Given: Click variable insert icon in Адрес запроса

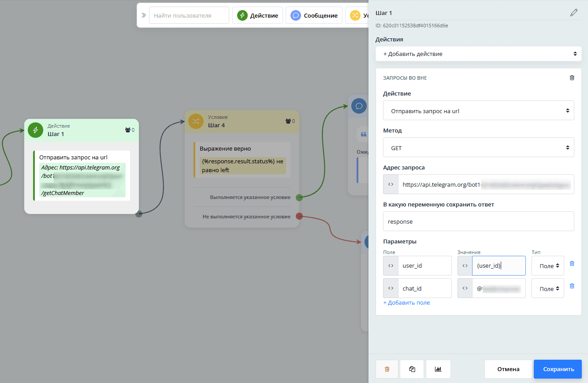Looking at the screenshot, I should point(391,184).
